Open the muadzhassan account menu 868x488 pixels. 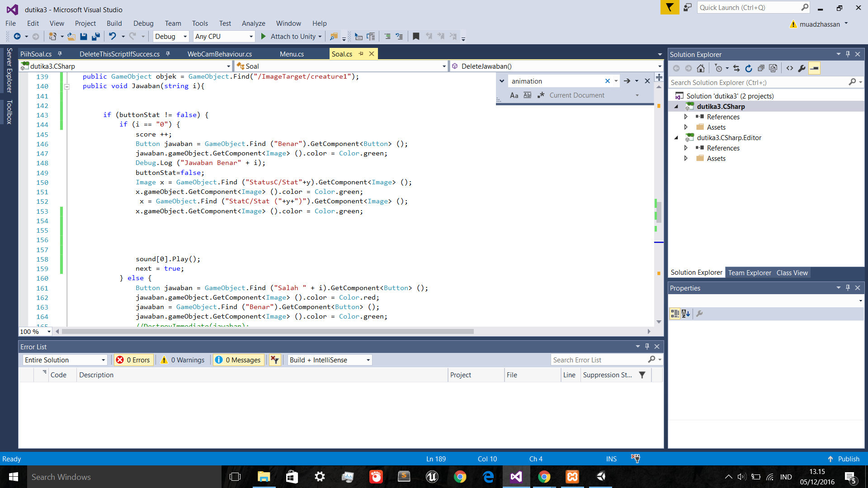(x=819, y=24)
